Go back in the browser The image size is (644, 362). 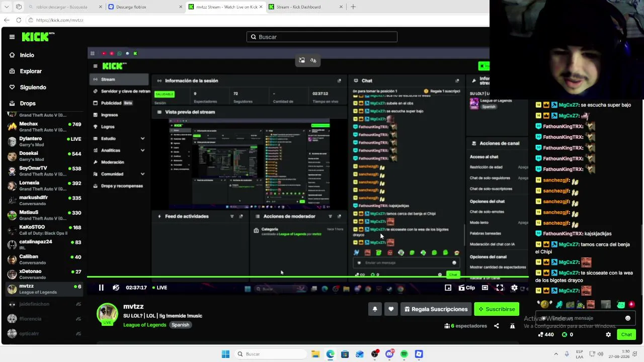(7, 20)
